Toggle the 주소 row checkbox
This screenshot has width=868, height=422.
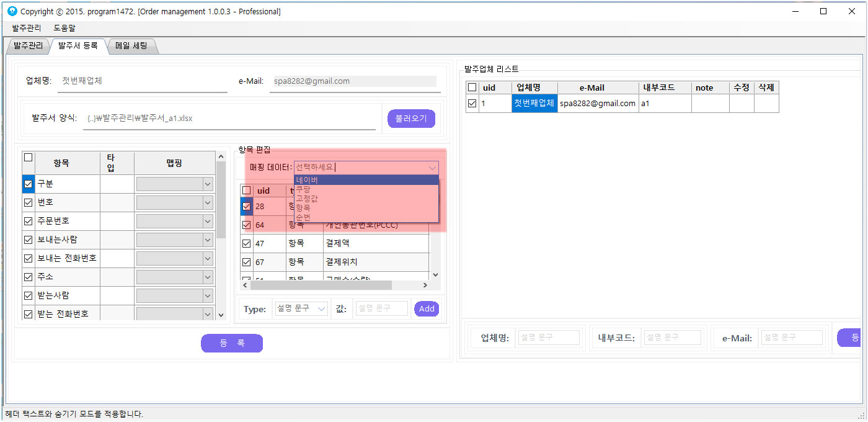pyautogui.click(x=28, y=277)
